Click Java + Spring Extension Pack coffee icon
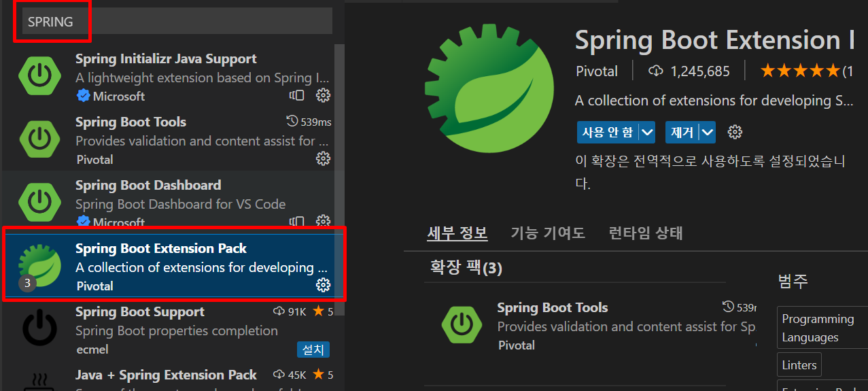The height and width of the screenshot is (391, 868). 39,382
